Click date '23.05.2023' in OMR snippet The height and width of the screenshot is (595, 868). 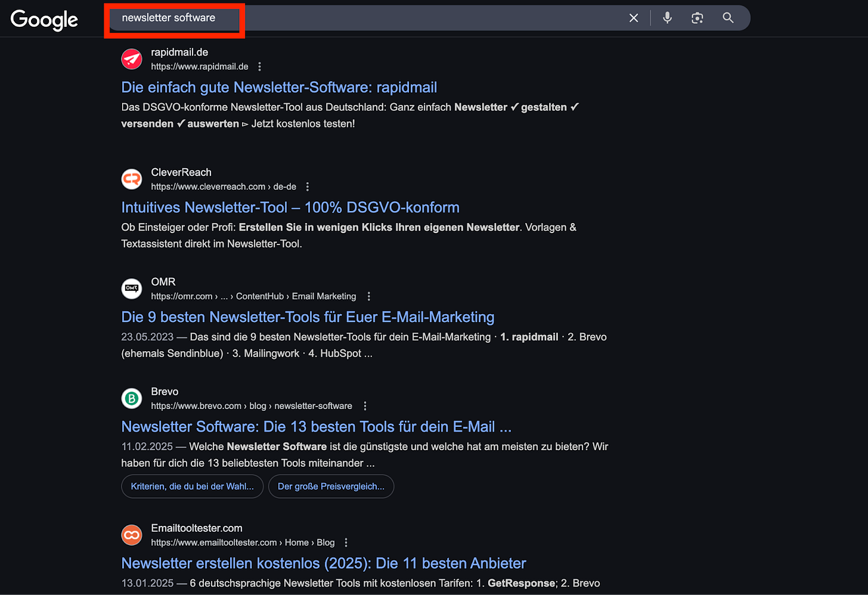tap(147, 337)
